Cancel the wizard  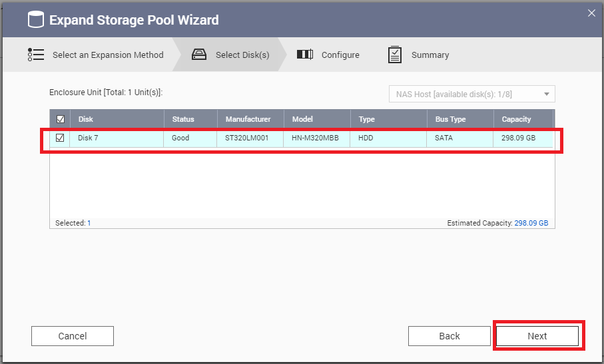point(73,336)
